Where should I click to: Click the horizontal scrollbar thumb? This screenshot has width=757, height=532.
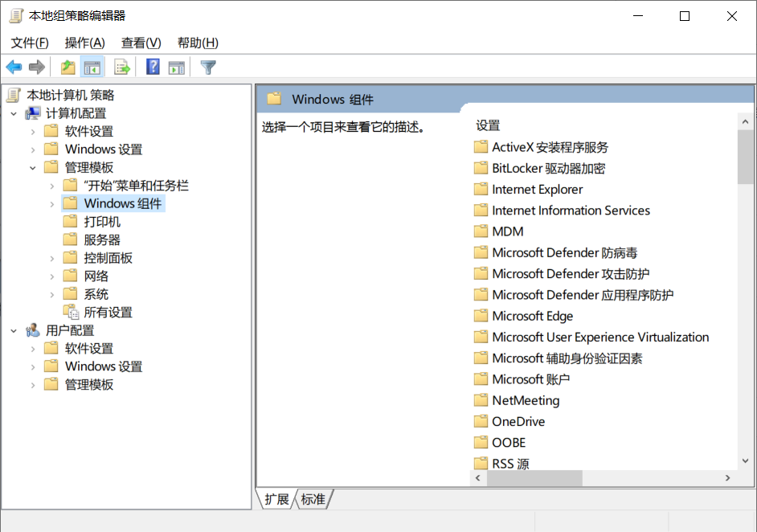click(x=534, y=478)
